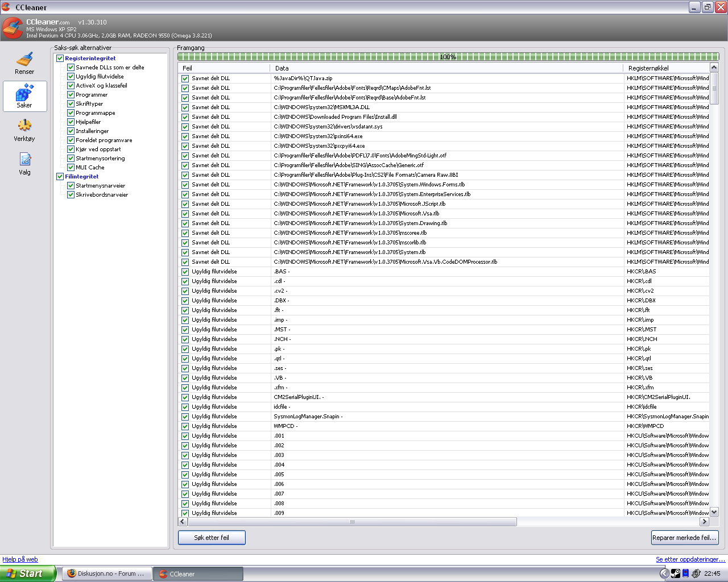Open the Valg options section

24,163
